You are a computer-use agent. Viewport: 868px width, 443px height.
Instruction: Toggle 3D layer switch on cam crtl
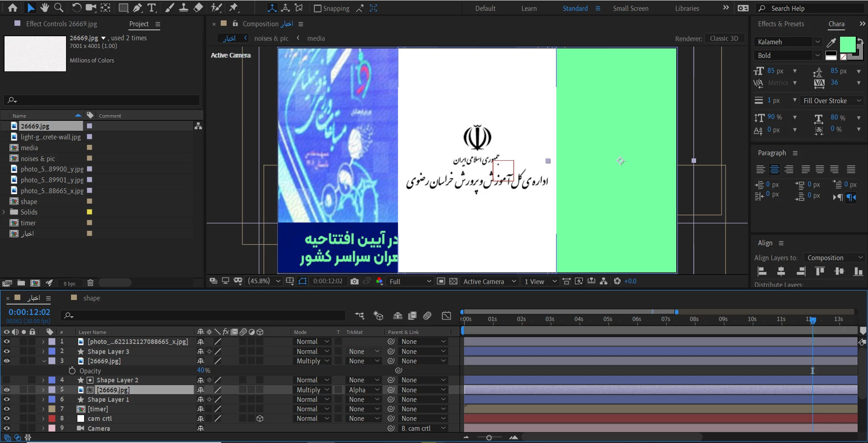(260, 419)
